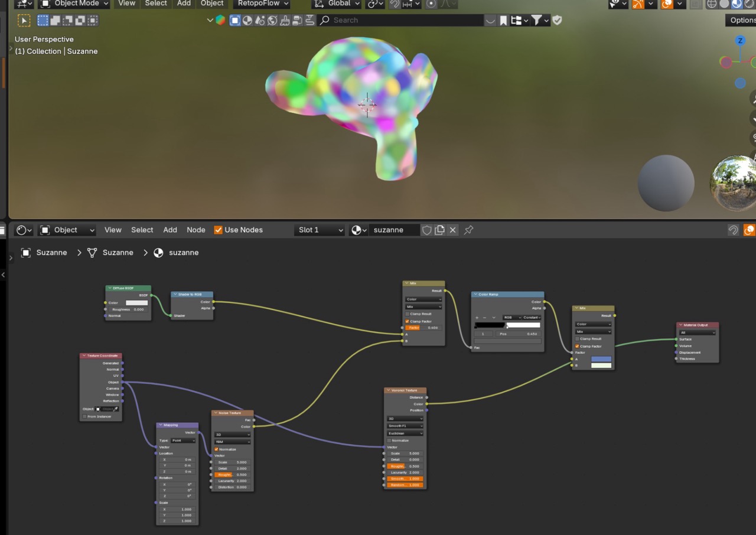The image size is (756, 535).
Task: Toggle Normalize in Noise Texture node
Action: click(x=216, y=449)
